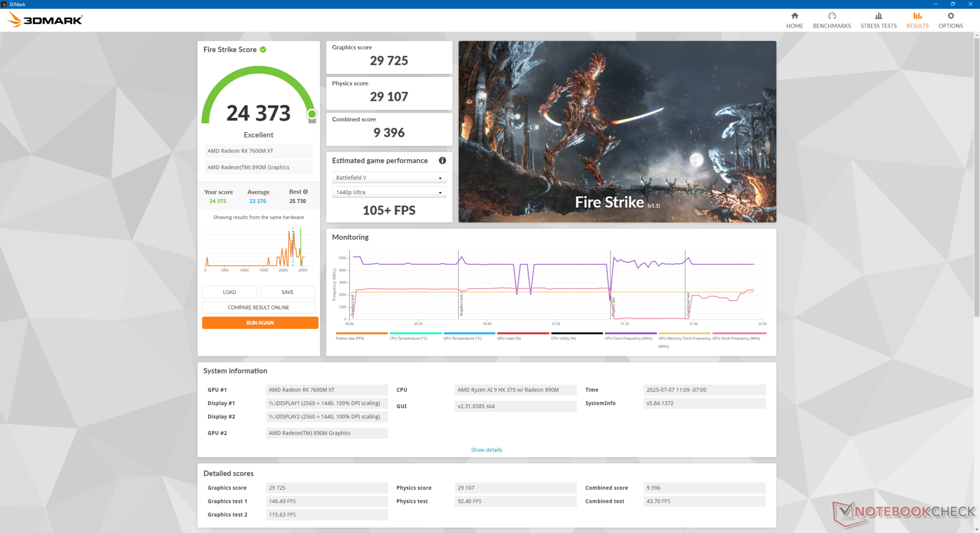Screen dimensions: 980x533
Task: Click the SAVE result button
Action: coord(287,292)
